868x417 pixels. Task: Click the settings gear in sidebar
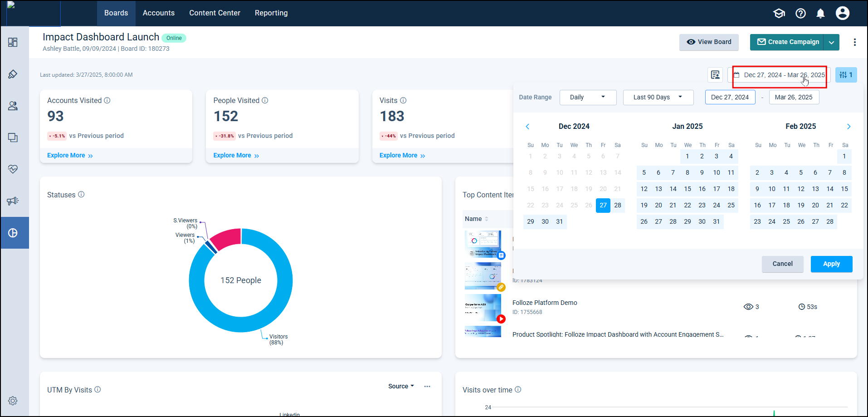13,401
